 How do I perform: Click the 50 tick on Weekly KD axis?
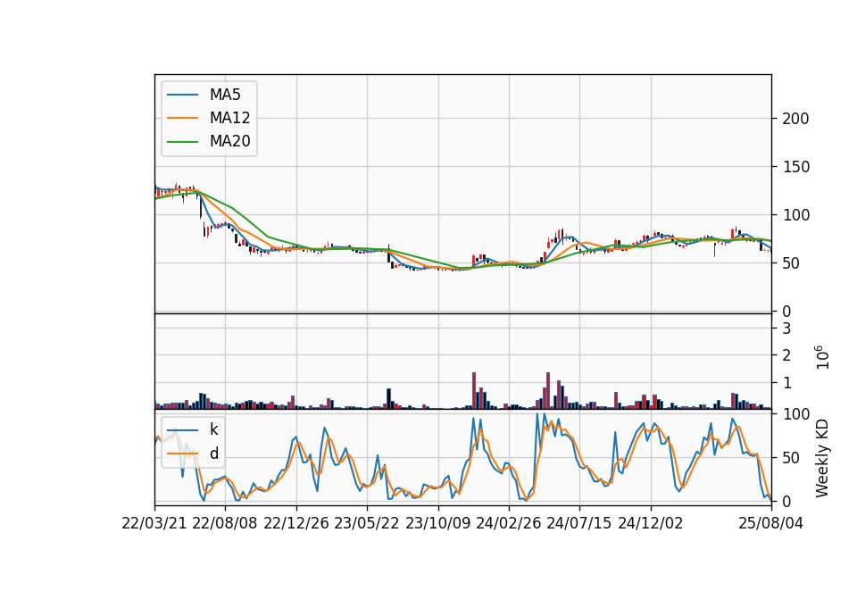point(792,457)
